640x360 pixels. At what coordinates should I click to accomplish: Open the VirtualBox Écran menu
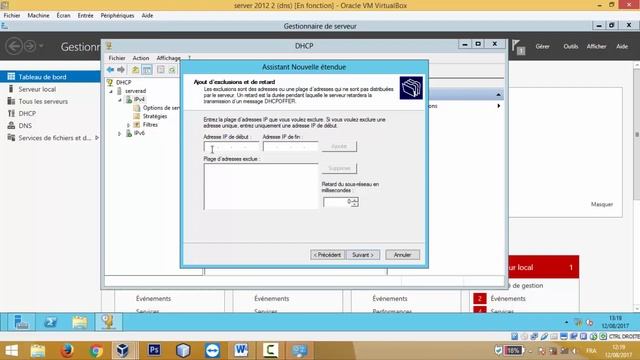point(63,16)
